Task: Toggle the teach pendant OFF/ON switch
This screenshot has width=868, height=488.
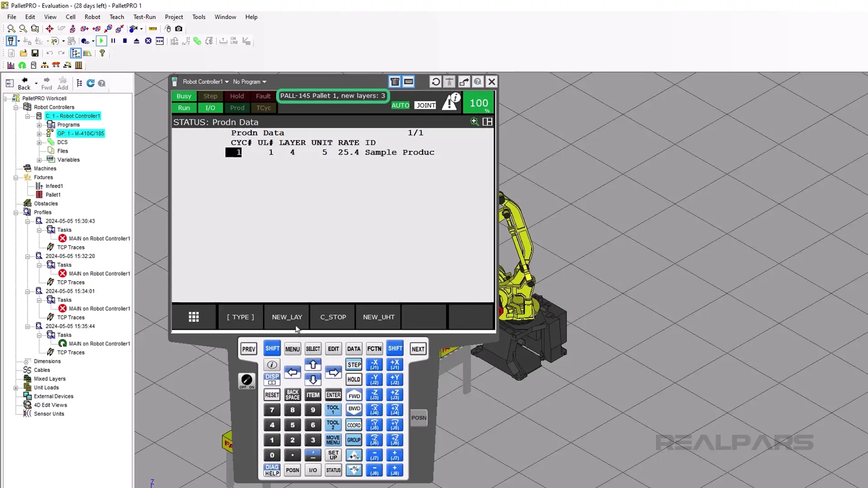Action: (x=246, y=381)
